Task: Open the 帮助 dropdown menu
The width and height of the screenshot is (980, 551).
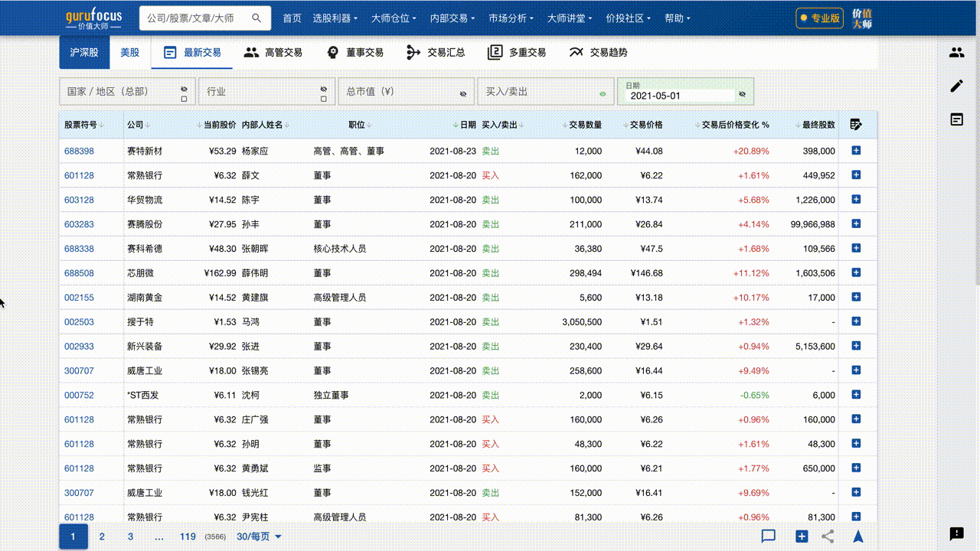Action: [x=678, y=18]
